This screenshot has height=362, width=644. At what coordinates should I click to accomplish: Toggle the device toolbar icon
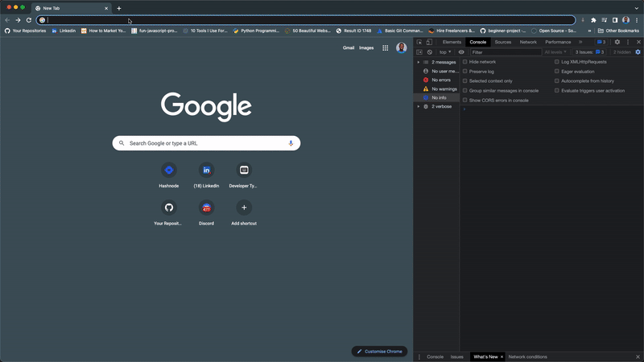[429, 42]
